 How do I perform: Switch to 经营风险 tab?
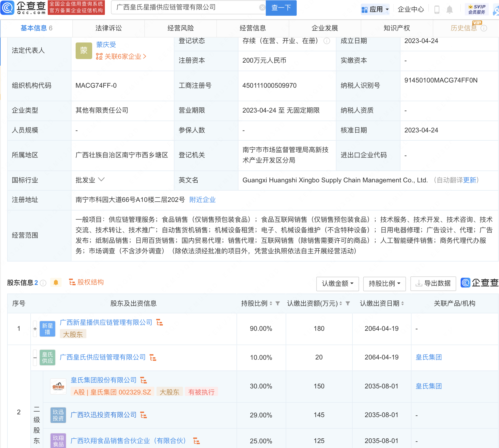click(x=181, y=28)
